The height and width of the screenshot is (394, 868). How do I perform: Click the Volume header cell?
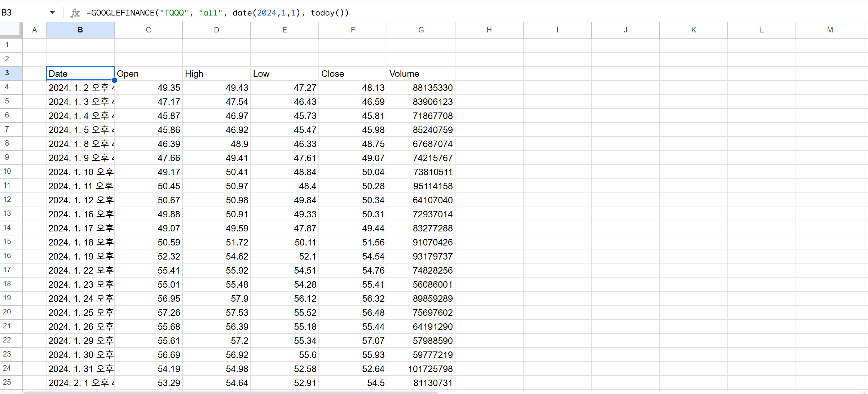(421, 74)
